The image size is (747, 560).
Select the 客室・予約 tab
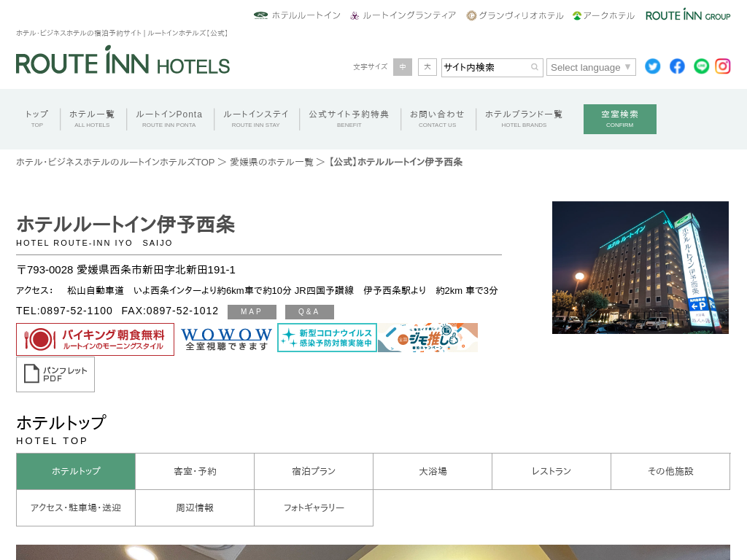(x=195, y=472)
